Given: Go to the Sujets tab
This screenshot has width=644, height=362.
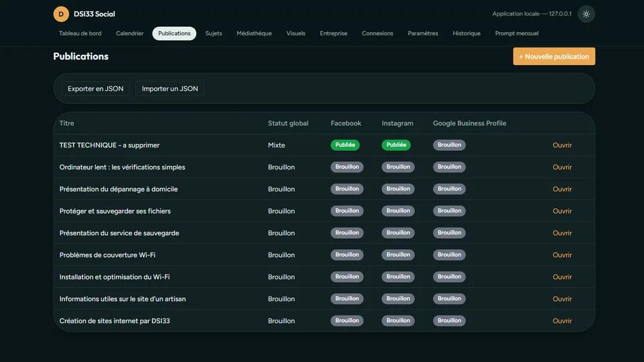Looking at the screenshot, I should (x=214, y=33).
